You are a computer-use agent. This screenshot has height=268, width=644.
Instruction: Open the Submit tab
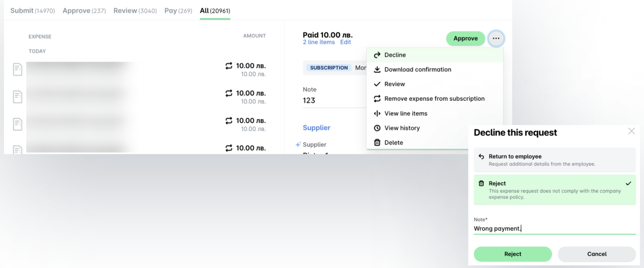pyautogui.click(x=32, y=11)
